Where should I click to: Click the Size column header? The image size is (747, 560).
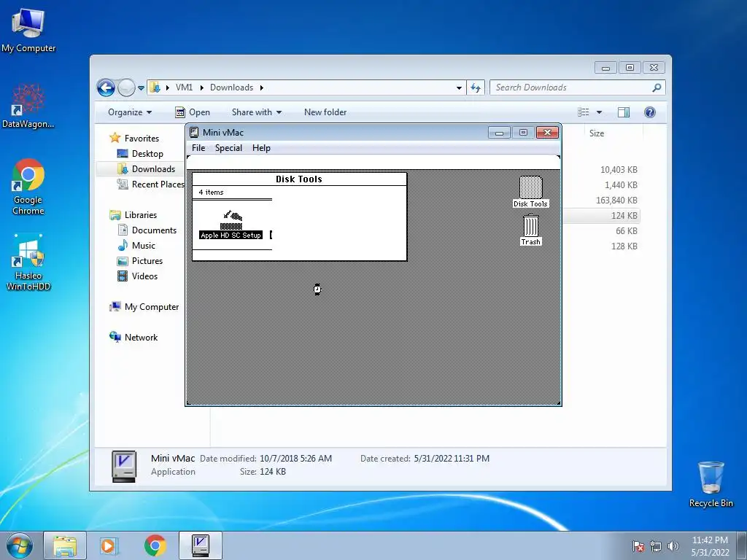point(597,133)
